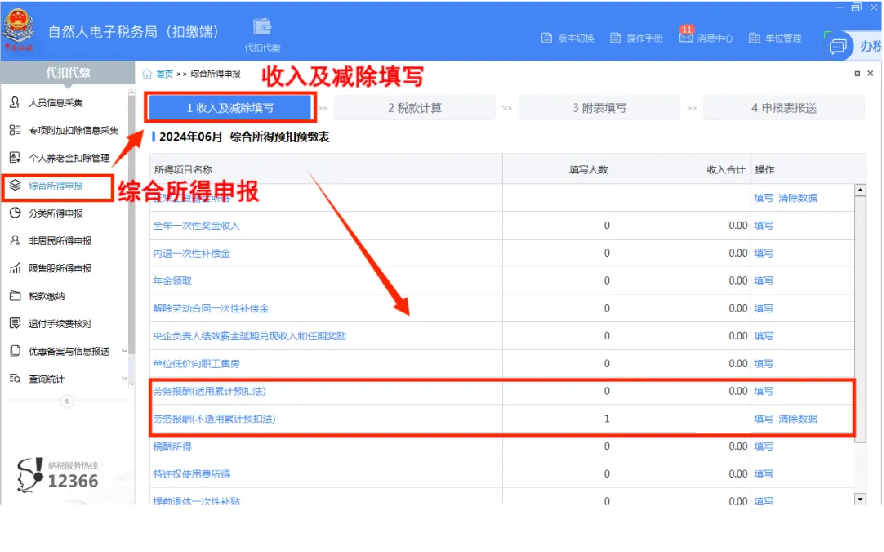Click 填写 for 特许权使用费所得 row
The height and width of the screenshot is (552, 884).
point(763,474)
